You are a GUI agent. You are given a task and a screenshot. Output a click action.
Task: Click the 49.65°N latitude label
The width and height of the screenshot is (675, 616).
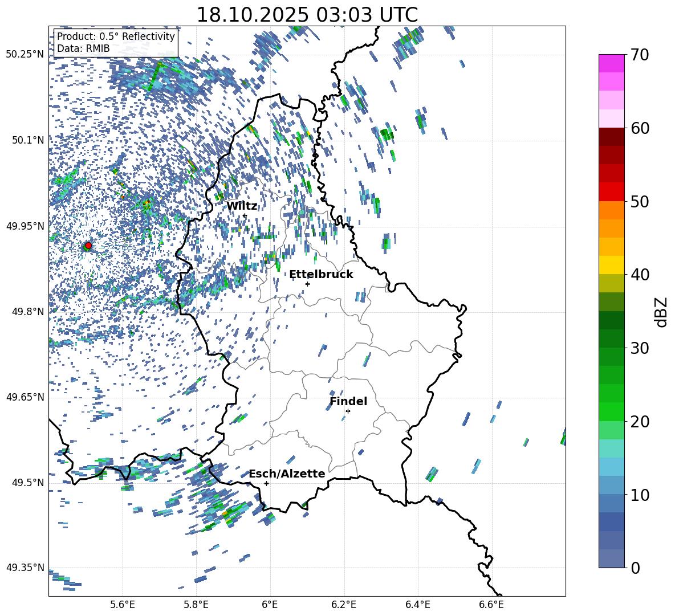tap(25, 397)
